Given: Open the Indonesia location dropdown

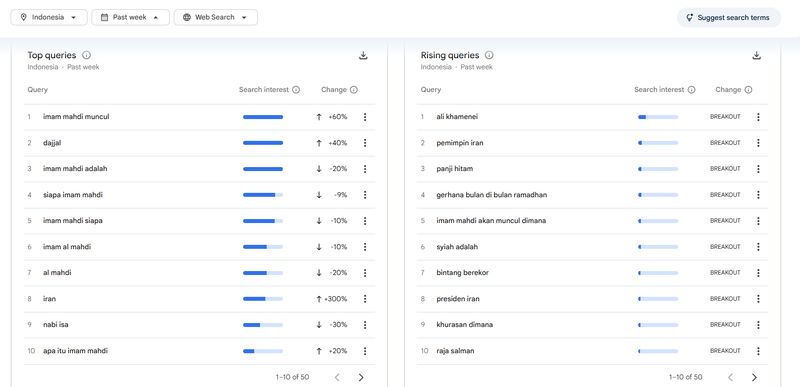Looking at the screenshot, I should pos(49,17).
